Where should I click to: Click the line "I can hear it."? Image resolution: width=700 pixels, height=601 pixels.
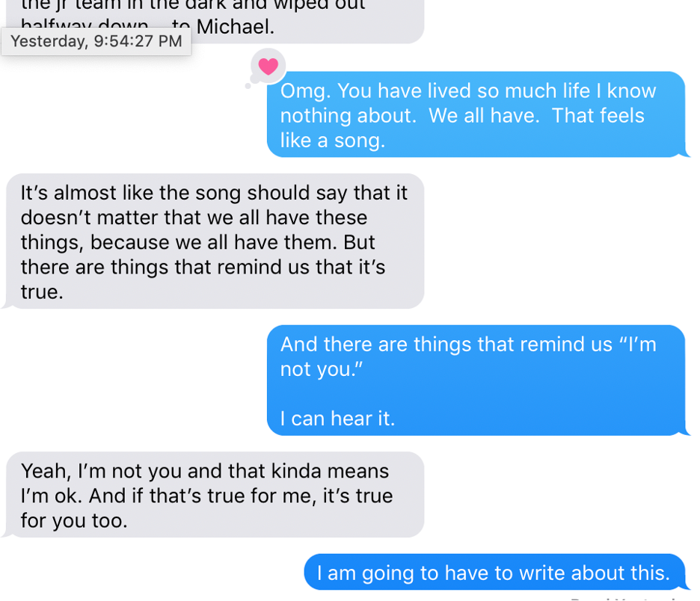337,419
